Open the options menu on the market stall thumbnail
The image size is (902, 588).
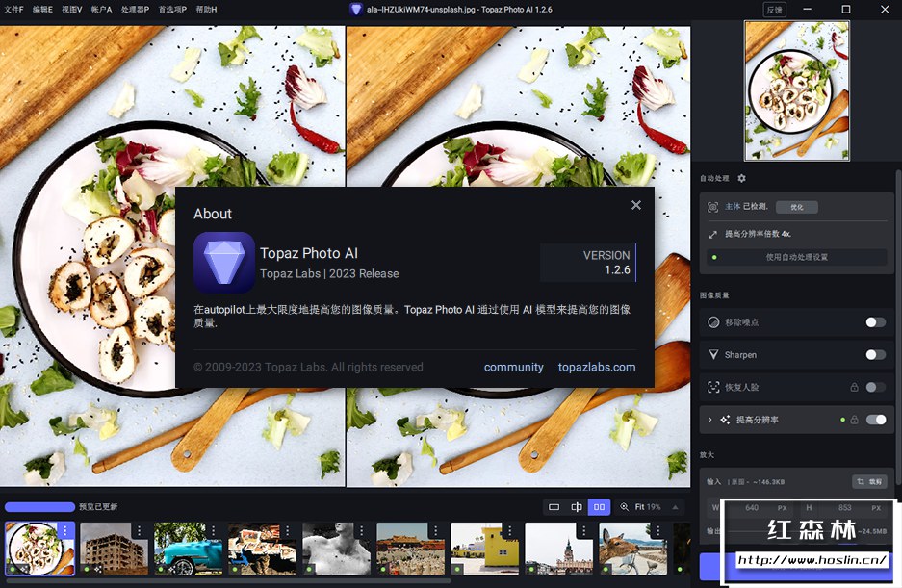pos(288,530)
